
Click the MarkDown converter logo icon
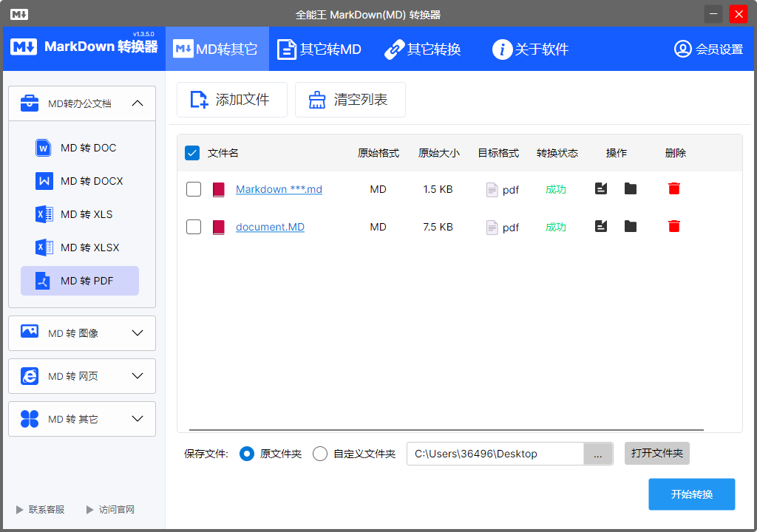pos(24,47)
